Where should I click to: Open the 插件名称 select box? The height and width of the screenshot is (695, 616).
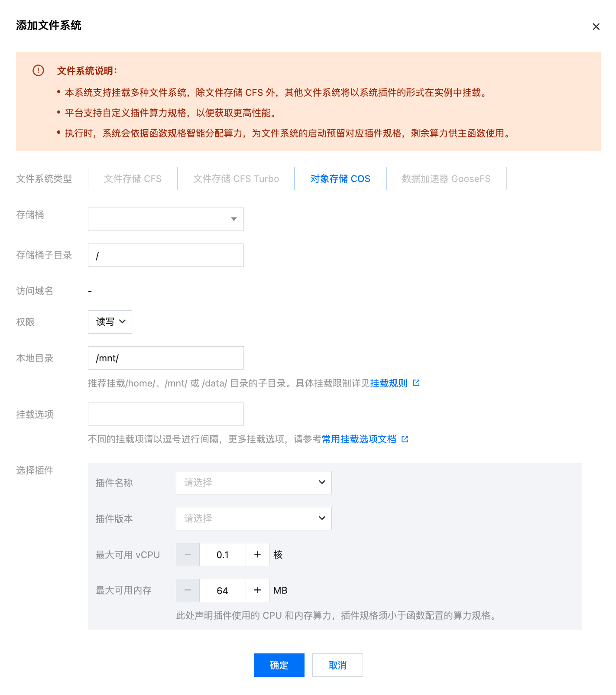[253, 483]
